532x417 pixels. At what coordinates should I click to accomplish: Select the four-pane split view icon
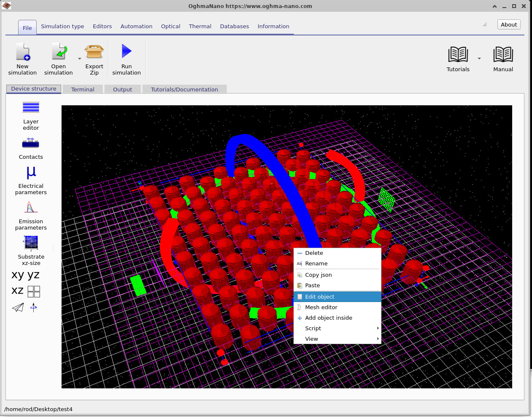34,291
